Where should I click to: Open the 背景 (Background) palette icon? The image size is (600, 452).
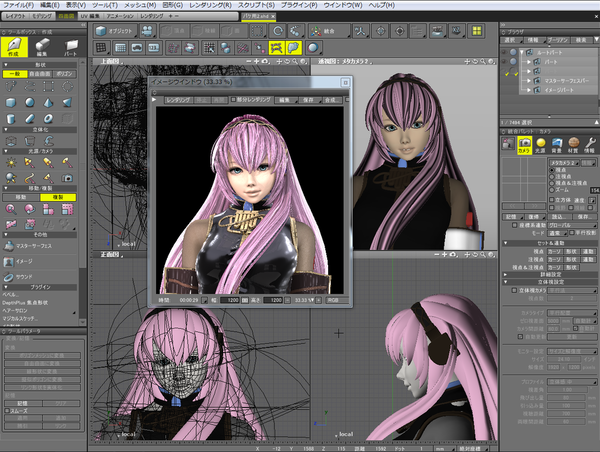coord(556,144)
